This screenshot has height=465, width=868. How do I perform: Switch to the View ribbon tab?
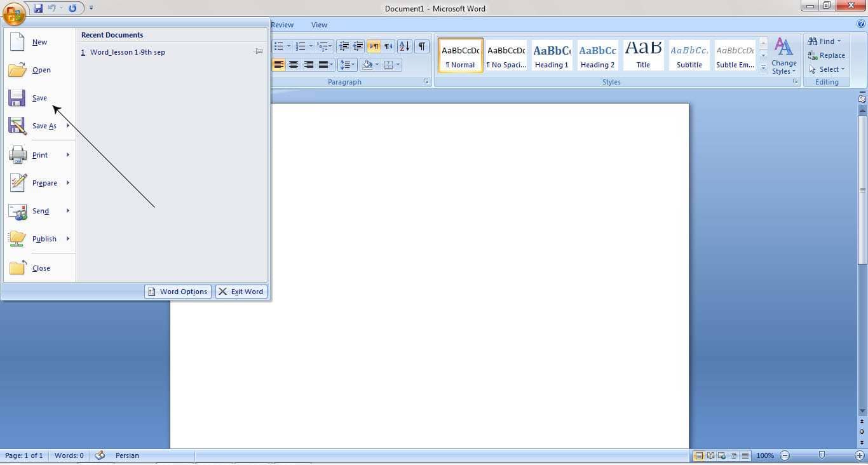pyautogui.click(x=319, y=25)
